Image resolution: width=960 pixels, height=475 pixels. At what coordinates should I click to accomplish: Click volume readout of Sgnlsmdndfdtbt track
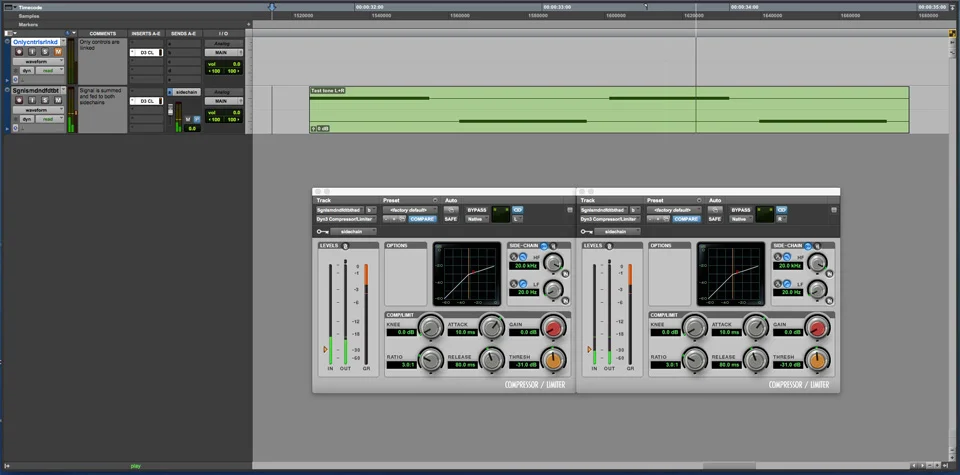[224, 113]
